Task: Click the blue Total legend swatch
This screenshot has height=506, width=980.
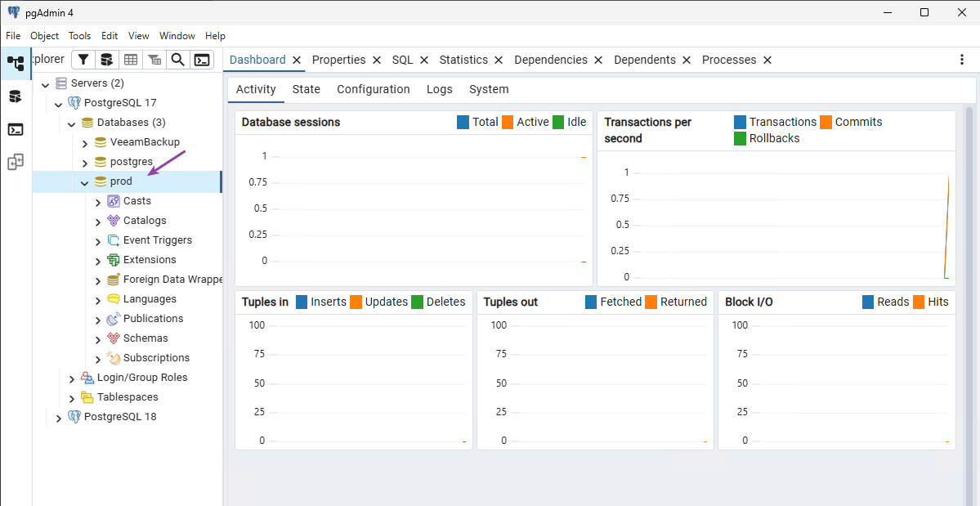Action: [x=463, y=123]
